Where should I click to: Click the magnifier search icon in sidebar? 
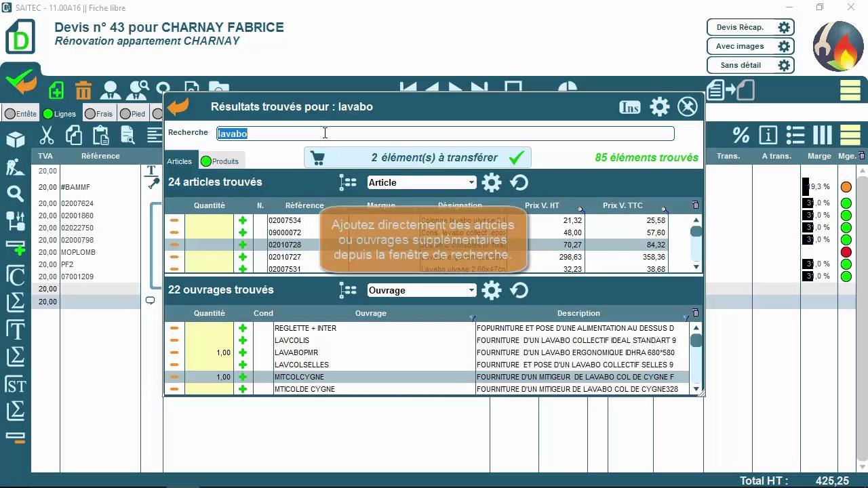click(x=15, y=195)
